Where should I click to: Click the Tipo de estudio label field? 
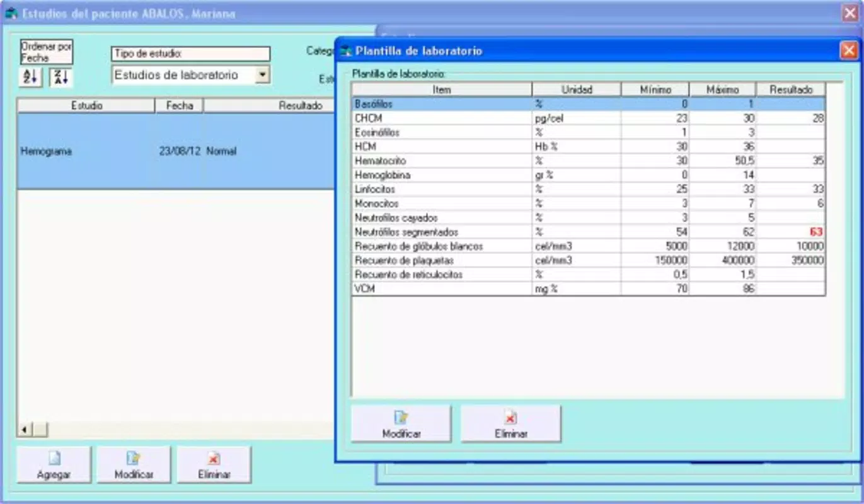point(191,54)
